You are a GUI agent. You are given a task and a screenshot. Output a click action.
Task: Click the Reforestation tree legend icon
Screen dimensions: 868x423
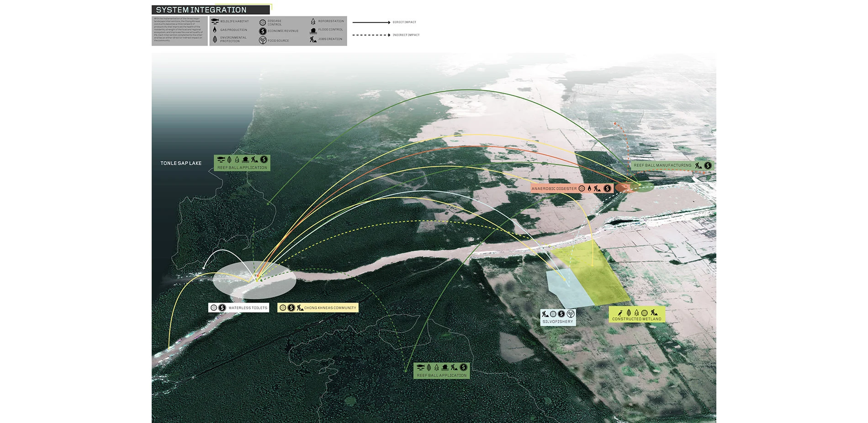(313, 21)
